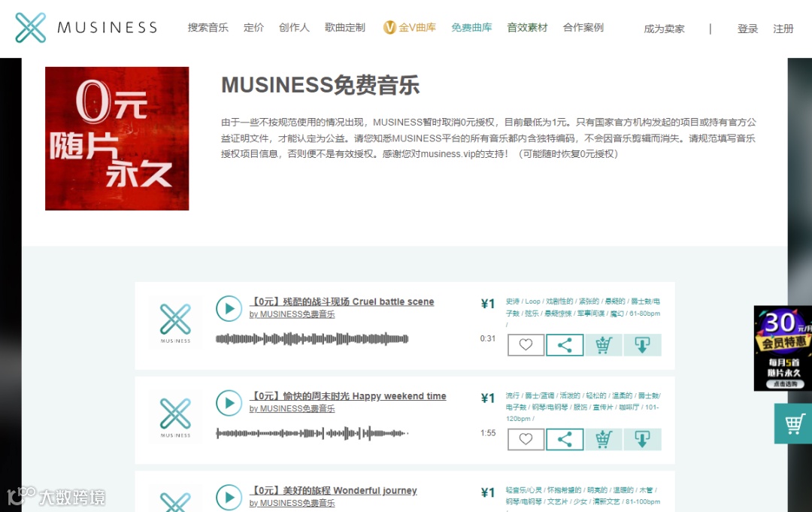Favorite the Cruel battle scene track with heart

[526, 345]
